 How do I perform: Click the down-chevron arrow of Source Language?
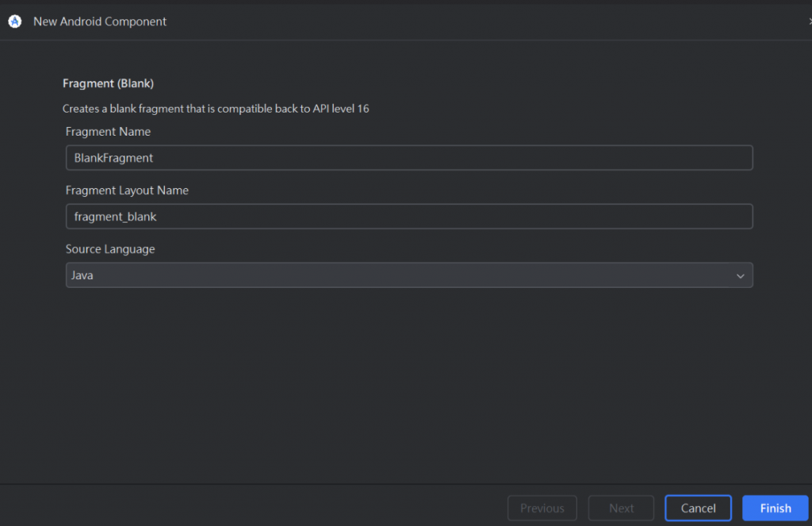[x=740, y=276]
